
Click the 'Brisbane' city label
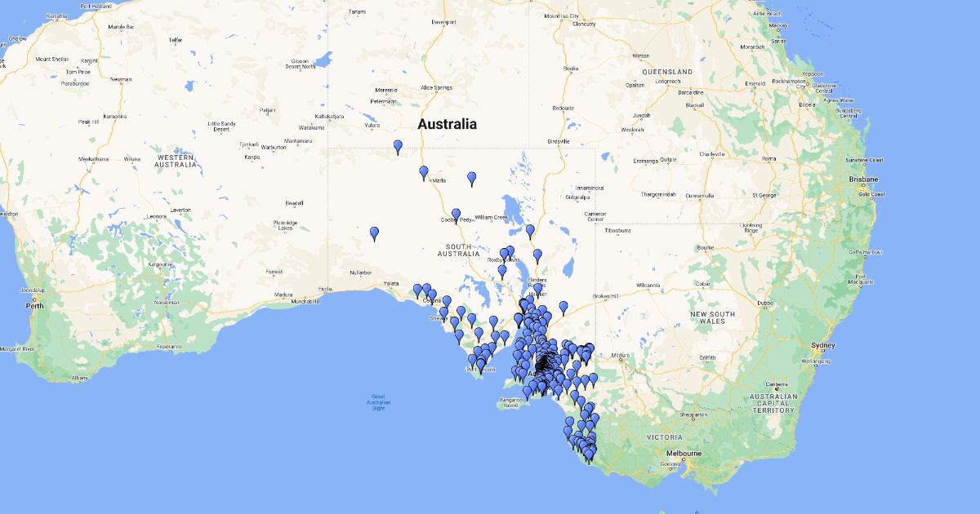(x=863, y=179)
